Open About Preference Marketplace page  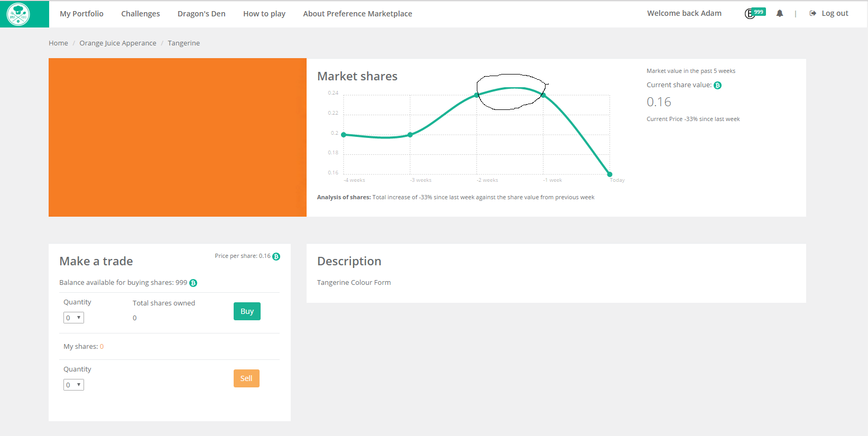(357, 14)
